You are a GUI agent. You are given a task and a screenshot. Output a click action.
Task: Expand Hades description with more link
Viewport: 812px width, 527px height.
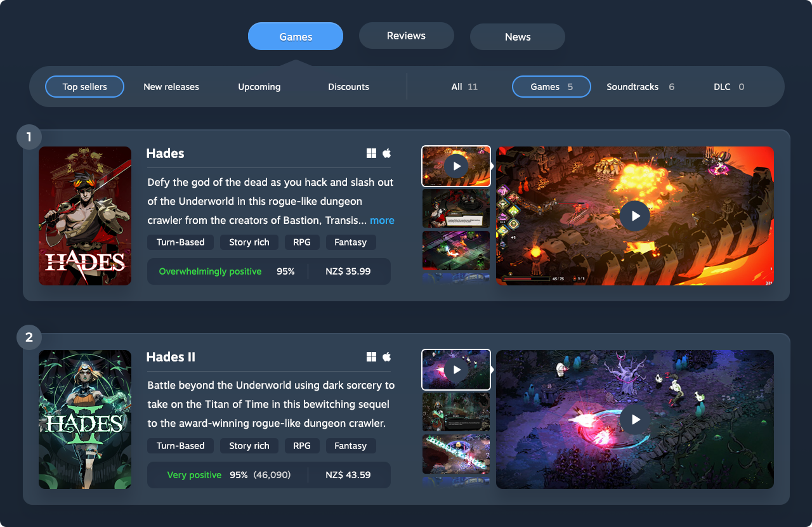tap(382, 220)
